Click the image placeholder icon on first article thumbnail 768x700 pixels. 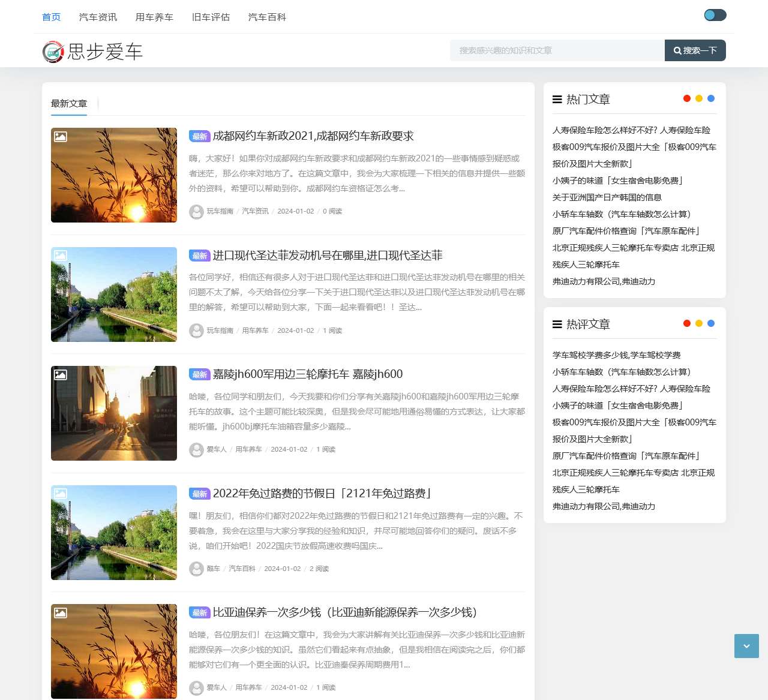[60, 137]
